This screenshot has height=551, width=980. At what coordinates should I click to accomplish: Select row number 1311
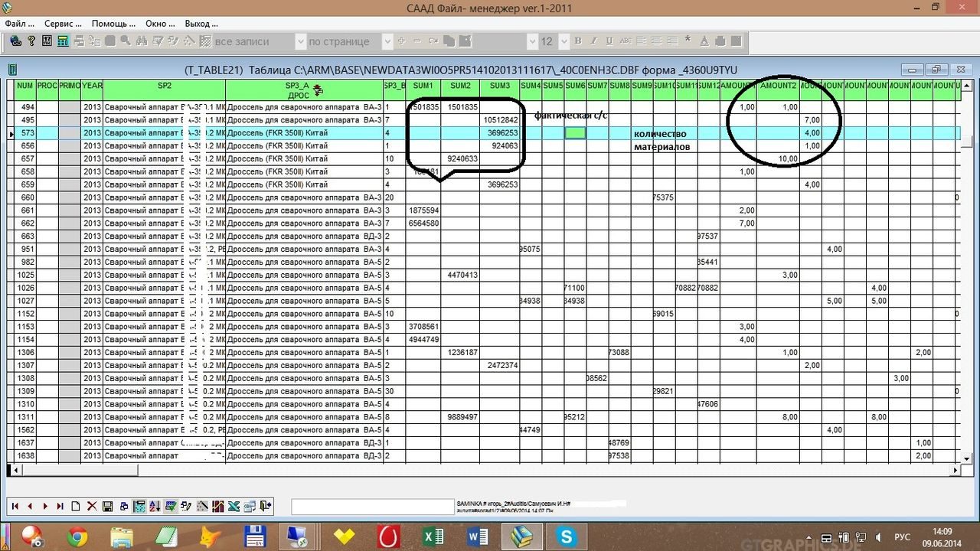coord(25,417)
